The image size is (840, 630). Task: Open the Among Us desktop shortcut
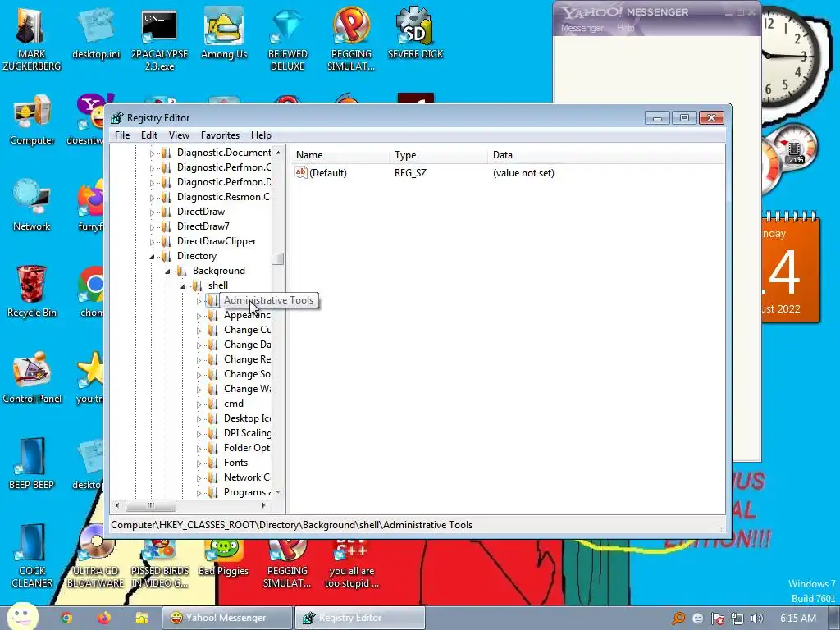tap(224, 33)
